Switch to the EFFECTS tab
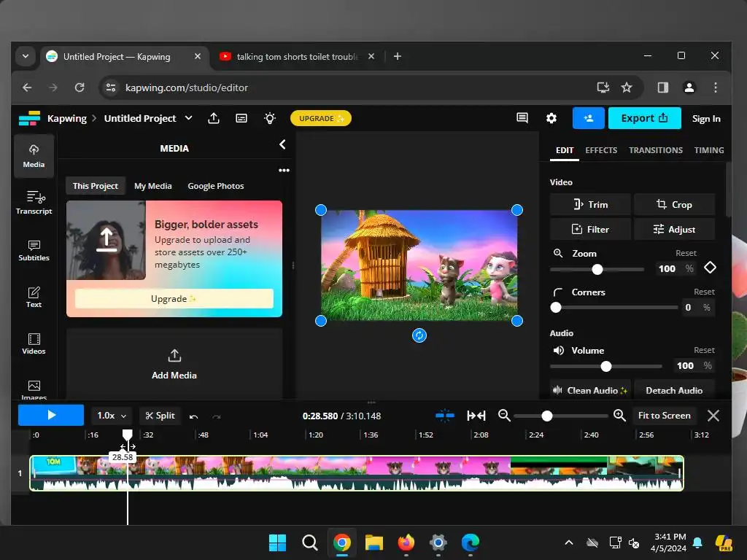Viewport: 747px width, 560px height. 601,150
